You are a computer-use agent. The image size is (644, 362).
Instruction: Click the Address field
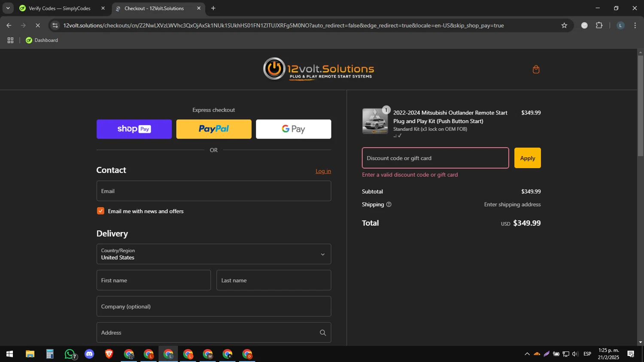click(214, 332)
